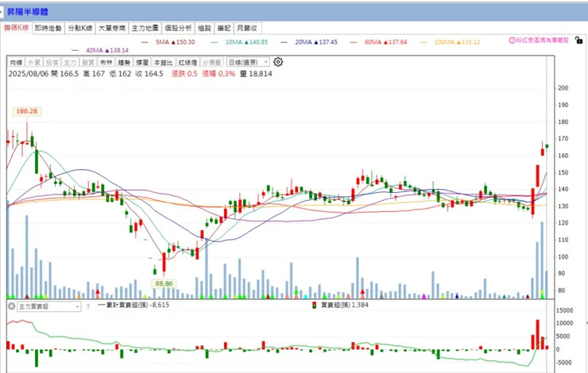The image size is (588, 373).
Task: Toggle the 分價量 volume profile button
Action: tap(212, 62)
